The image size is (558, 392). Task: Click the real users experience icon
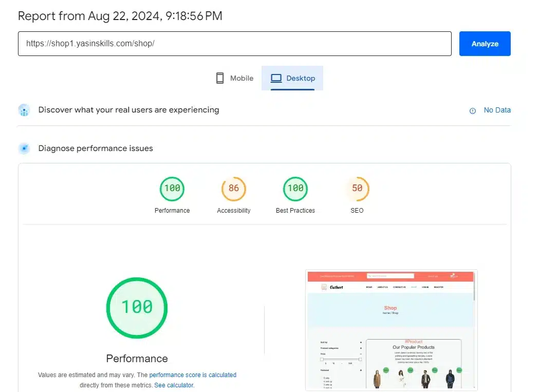coord(24,110)
